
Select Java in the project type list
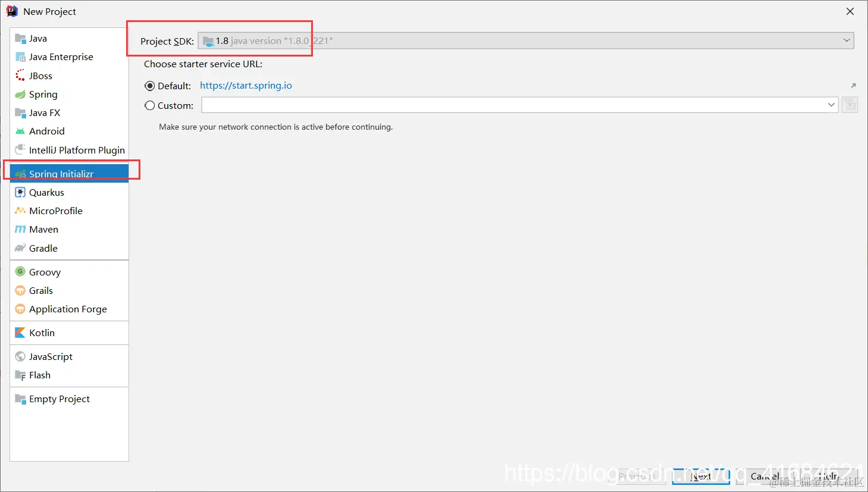(69, 39)
